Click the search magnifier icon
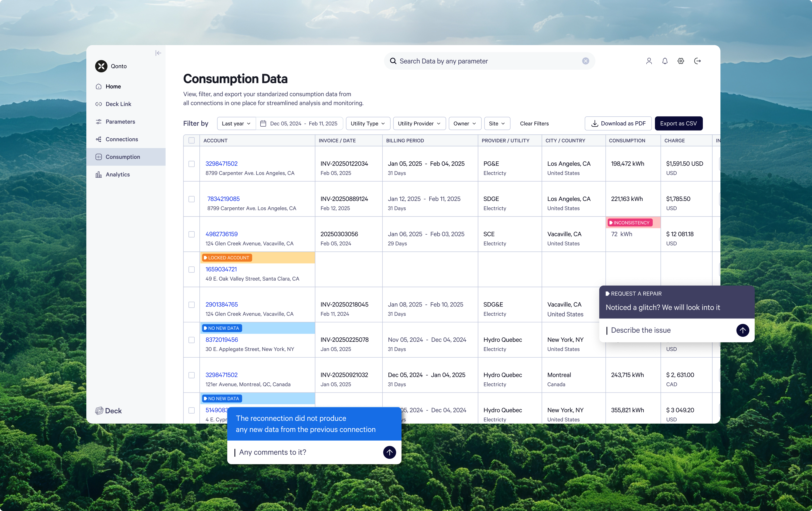This screenshot has width=812, height=511. tap(393, 61)
